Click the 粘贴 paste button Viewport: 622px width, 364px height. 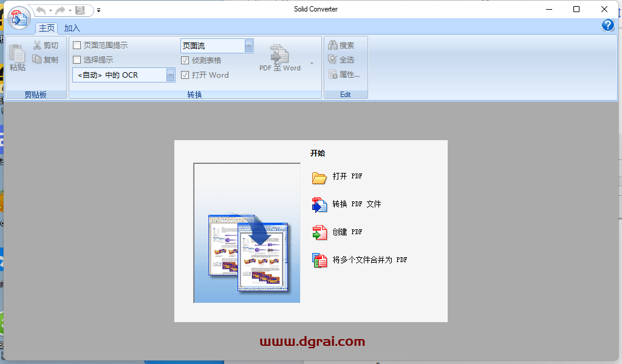[18, 58]
